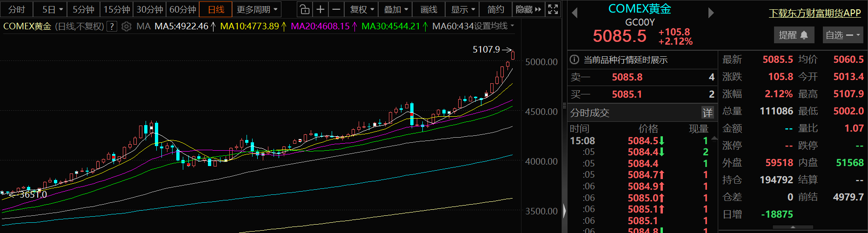
Task: Click MA30:4544.21 indicator label
Action: tap(391, 27)
